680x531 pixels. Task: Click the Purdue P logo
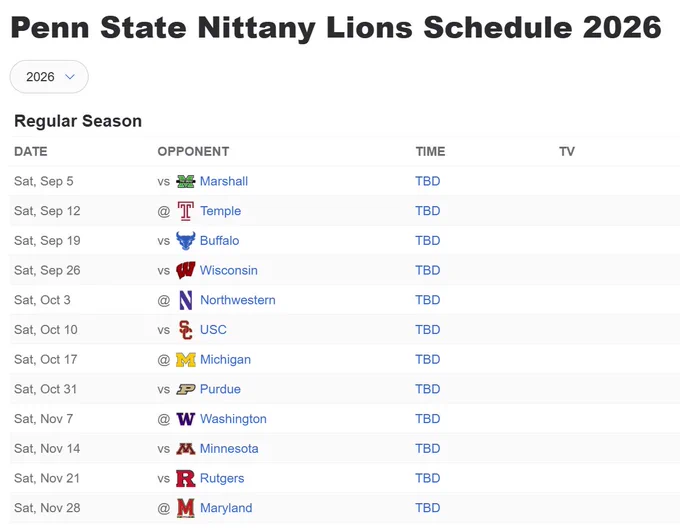(x=186, y=389)
